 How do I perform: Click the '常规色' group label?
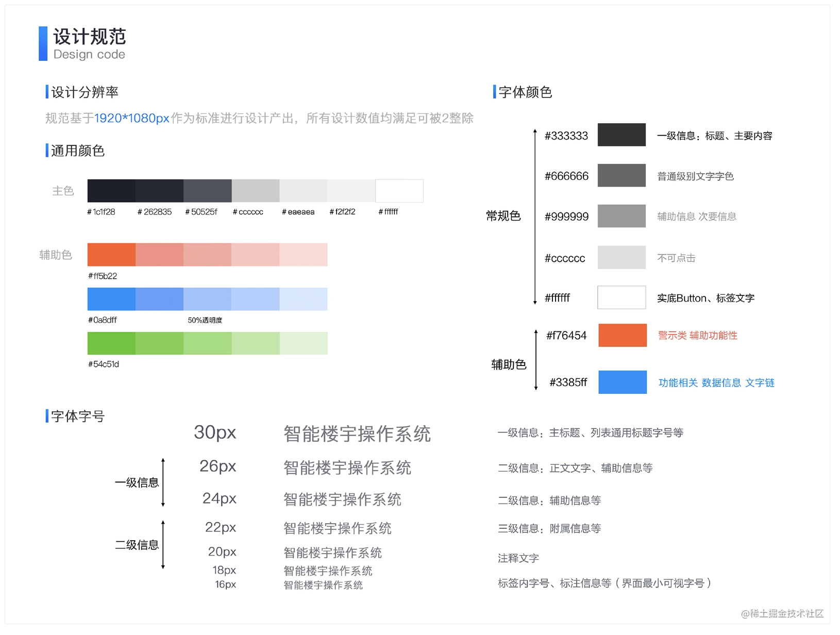click(503, 216)
